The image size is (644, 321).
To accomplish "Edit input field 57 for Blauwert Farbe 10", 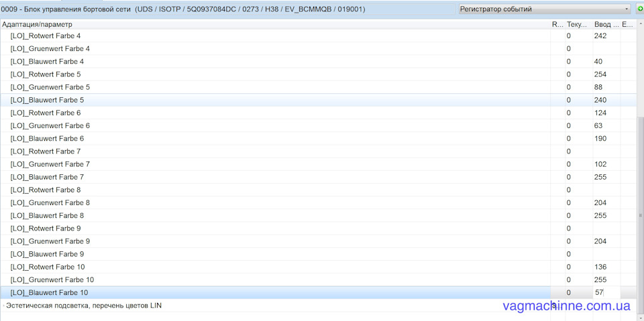I will tap(606, 292).
